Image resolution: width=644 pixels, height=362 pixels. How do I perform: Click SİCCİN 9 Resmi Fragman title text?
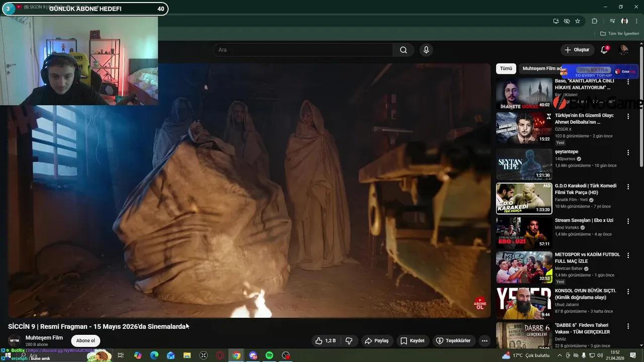click(x=97, y=327)
